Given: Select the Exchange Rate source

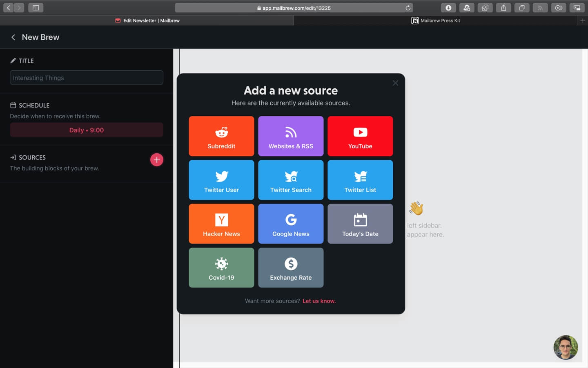Looking at the screenshot, I should click(291, 267).
